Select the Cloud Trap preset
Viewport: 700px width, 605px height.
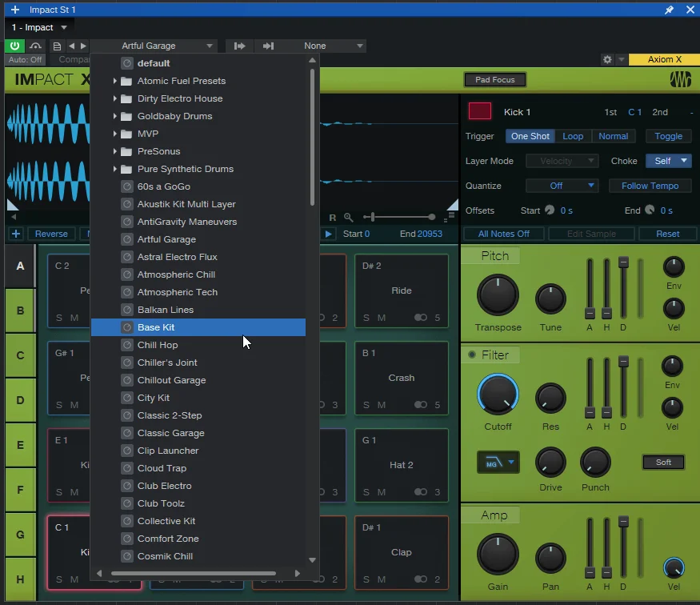[198, 468]
